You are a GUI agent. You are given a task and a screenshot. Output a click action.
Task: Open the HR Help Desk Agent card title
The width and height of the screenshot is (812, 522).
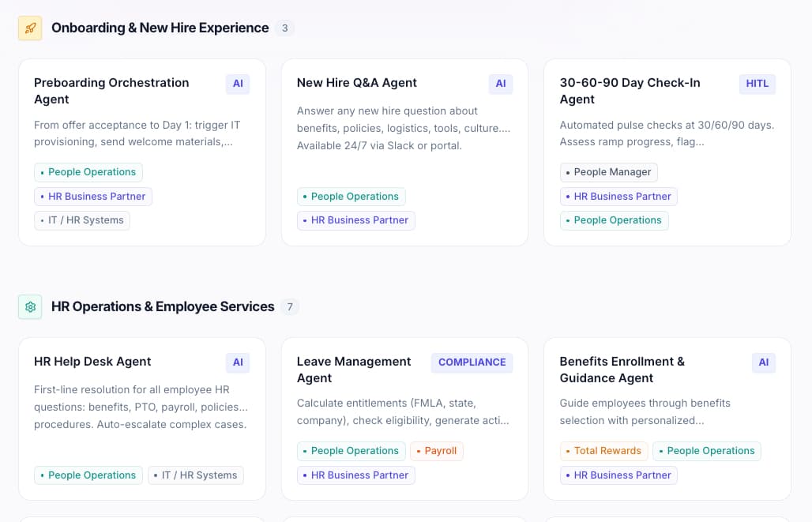(92, 362)
